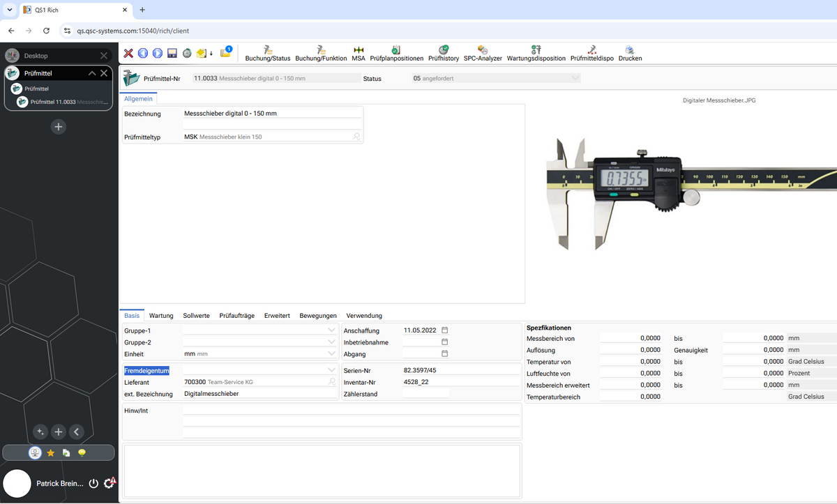Click the Hinw/Int first text line
The width and height of the screenshot is (837, 504).
(352, 410)
